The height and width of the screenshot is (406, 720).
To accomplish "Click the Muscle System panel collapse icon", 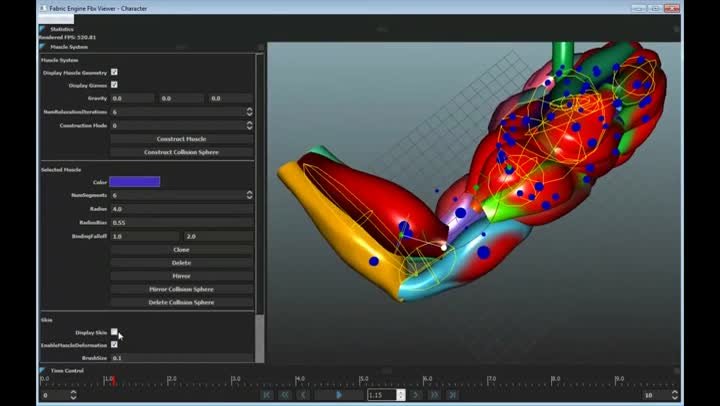I will (x=42, y=46).
